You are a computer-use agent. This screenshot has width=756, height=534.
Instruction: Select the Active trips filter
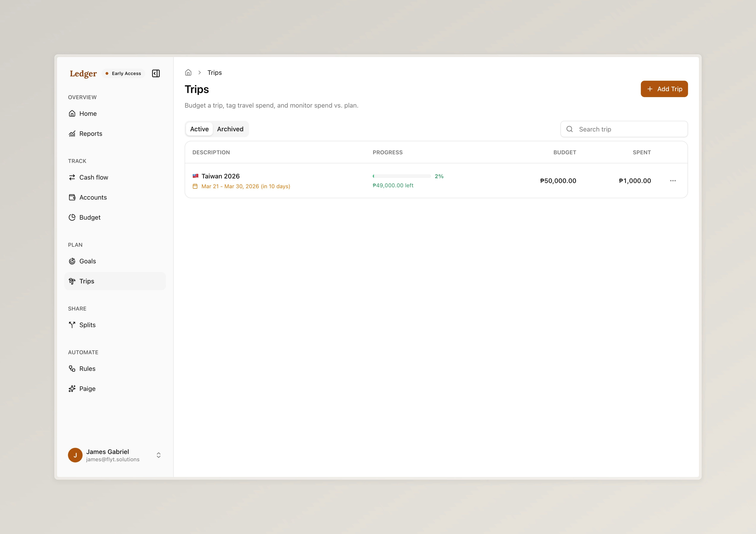click(x=199, y=129)
